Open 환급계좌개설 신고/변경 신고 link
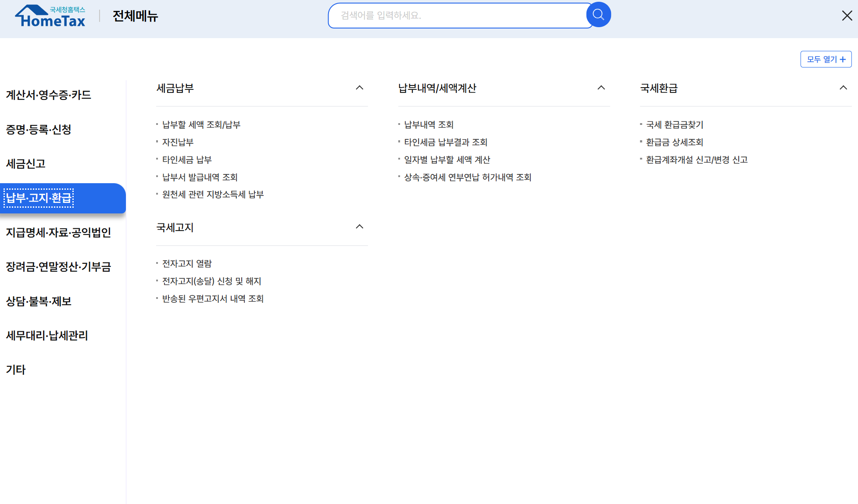 point(697,160)
